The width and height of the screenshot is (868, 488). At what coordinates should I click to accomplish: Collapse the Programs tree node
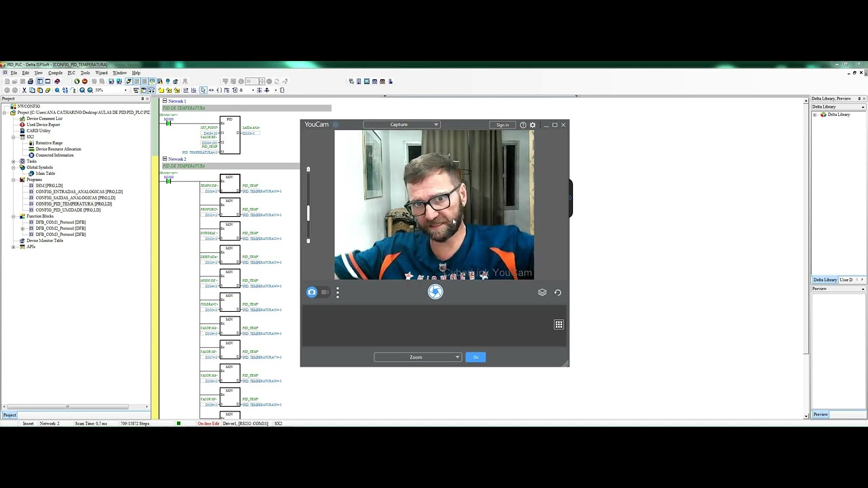click(x=14, y=180)
